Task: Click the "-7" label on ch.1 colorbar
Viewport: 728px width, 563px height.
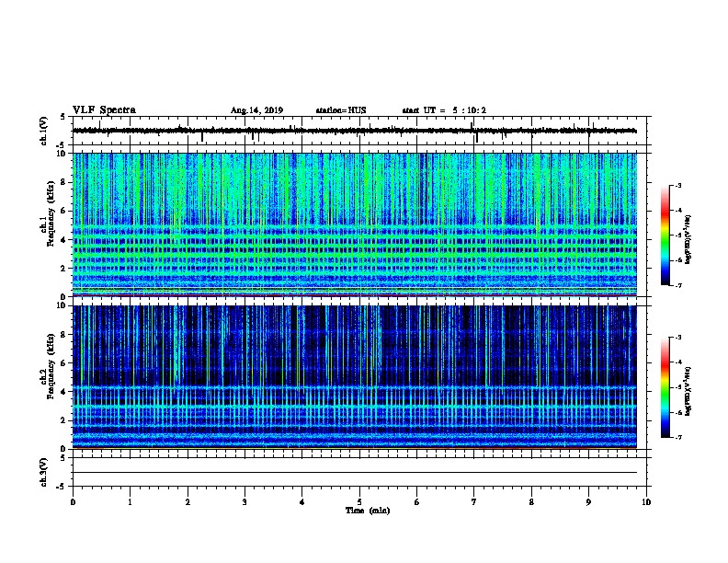Action: [677, 285]
